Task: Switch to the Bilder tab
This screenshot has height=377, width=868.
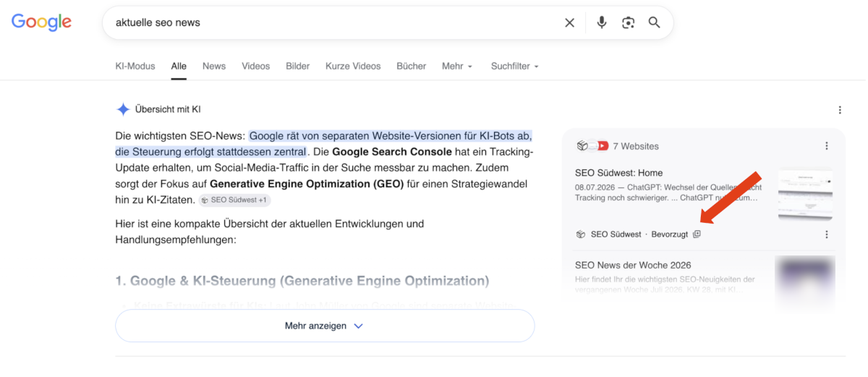Action: [298, 66]
